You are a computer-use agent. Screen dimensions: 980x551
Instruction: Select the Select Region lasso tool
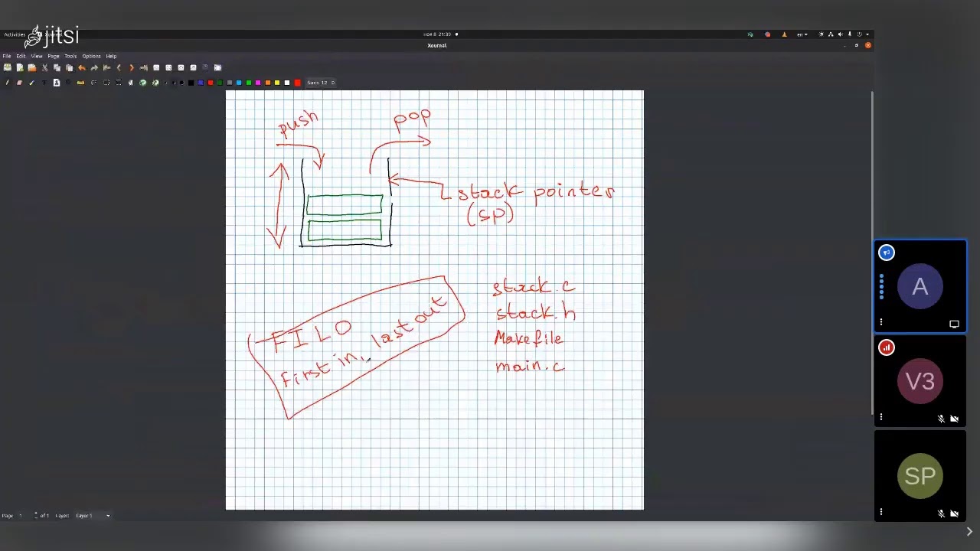pyautogui.click(x=93, y=83)
